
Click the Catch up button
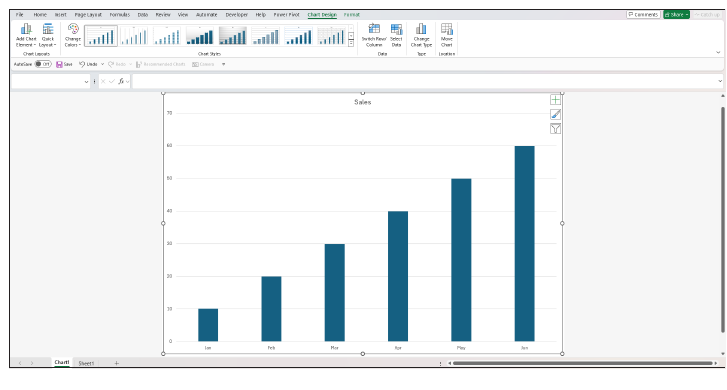707,15
